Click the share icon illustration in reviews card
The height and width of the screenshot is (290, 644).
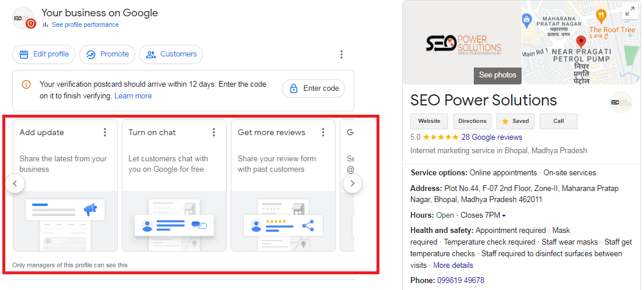pyautogui.click(x=308, y=225)
